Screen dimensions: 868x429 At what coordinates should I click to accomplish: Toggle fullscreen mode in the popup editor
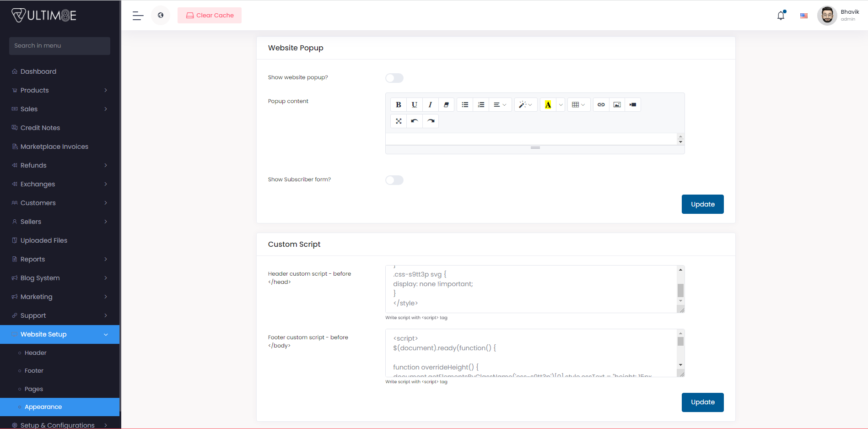point(398,121)
